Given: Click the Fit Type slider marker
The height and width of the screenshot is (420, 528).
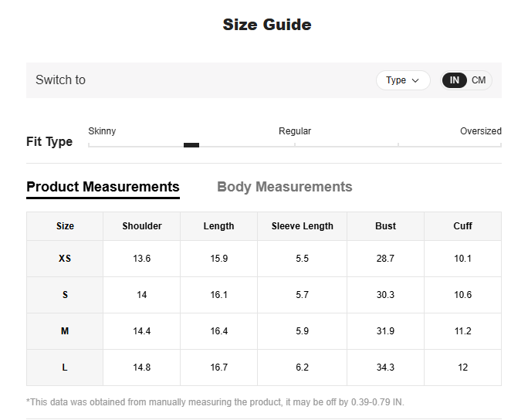Looking at the screenshot, I should point(191,145).
